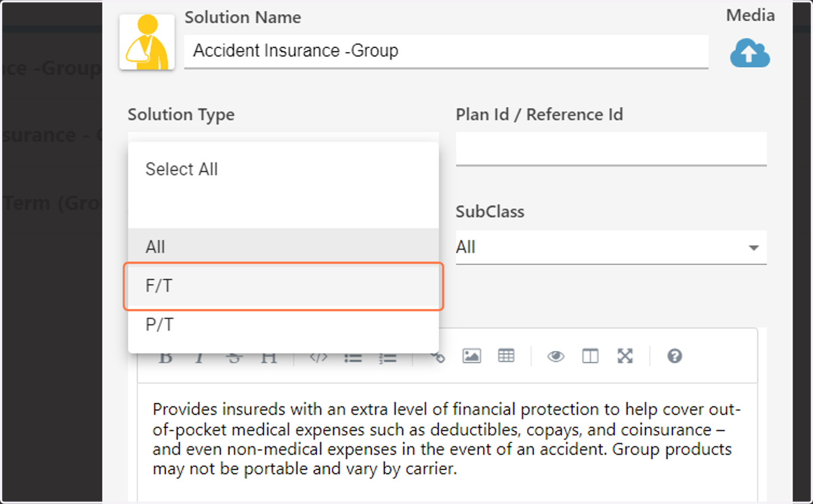This screenshot has height=504, width=813.
Task: Click the injured person solution icon
Action: [147, 42]
